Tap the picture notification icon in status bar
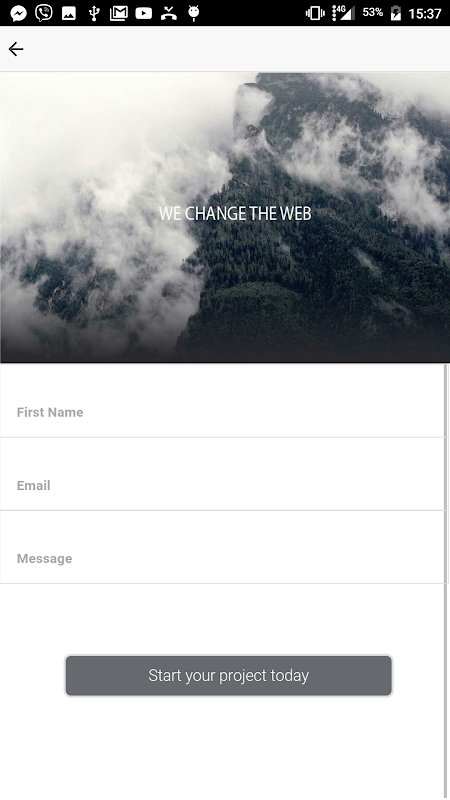The width and height of the screenshot is (450, 800). point(69,13)
